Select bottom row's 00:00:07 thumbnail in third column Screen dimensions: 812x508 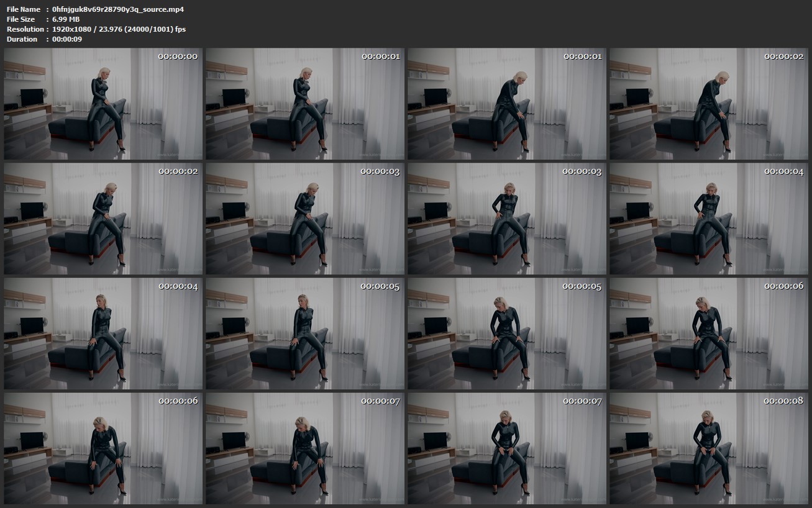507,448
